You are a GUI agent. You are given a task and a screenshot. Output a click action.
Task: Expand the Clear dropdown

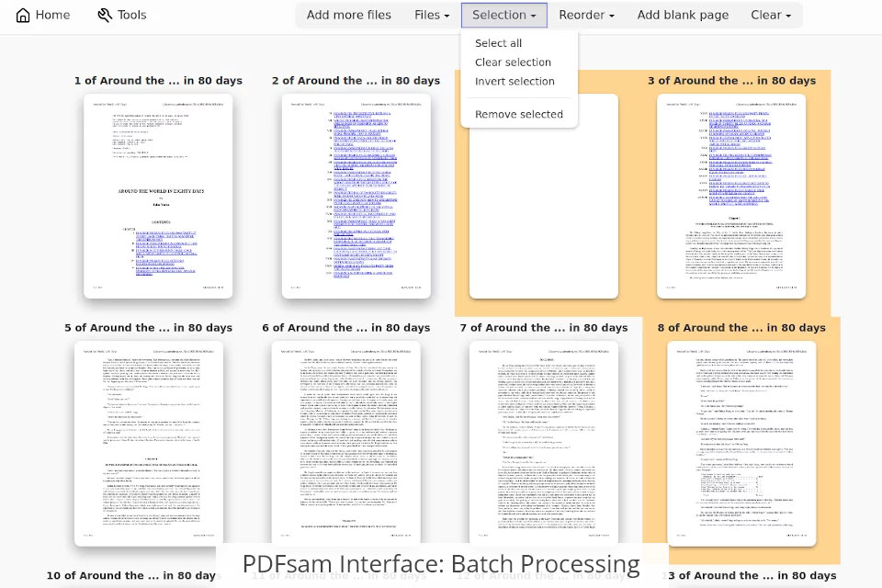[x=771, y=16]
